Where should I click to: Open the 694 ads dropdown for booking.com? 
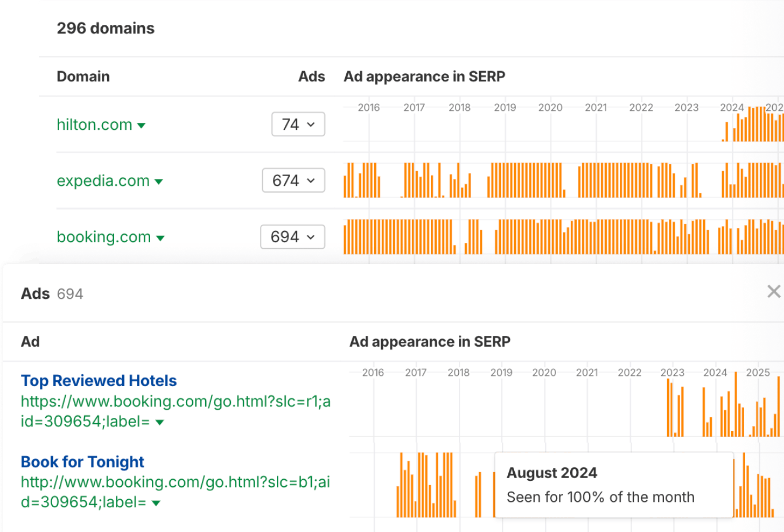(292, 237)
